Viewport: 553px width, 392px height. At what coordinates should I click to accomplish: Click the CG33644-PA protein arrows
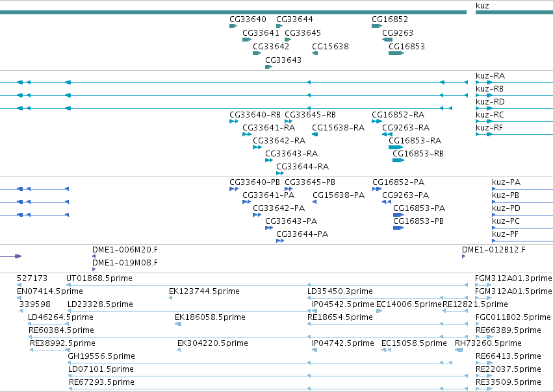point(280,241)
